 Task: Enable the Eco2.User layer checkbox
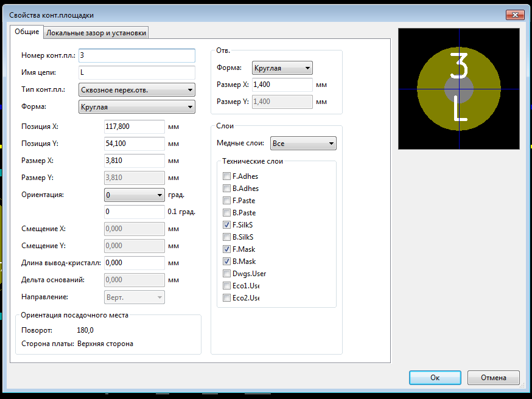(x=226, y=298)
